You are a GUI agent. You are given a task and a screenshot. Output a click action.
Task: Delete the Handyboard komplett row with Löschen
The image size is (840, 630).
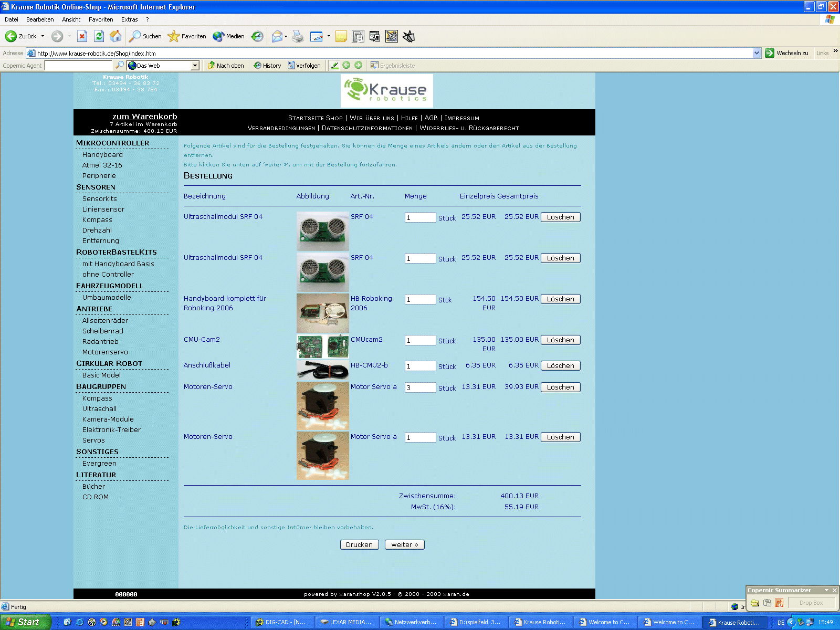[561, 299]
